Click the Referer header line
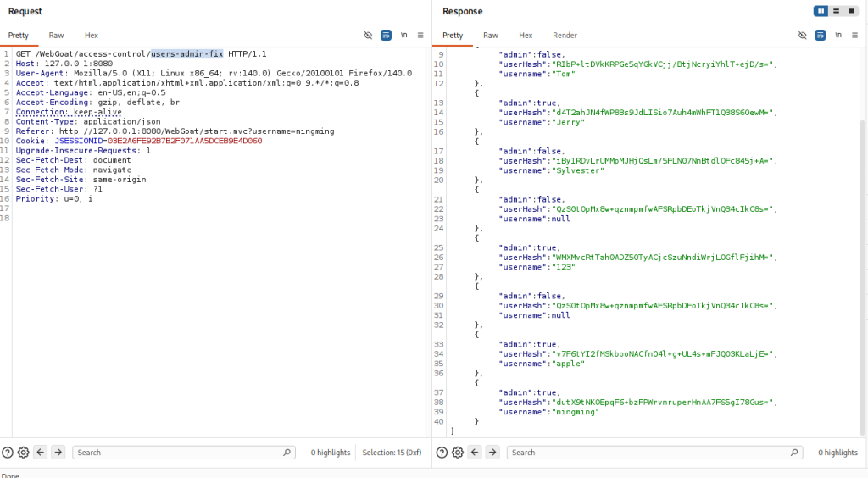The image size is (868, 478). click(175, 131)
